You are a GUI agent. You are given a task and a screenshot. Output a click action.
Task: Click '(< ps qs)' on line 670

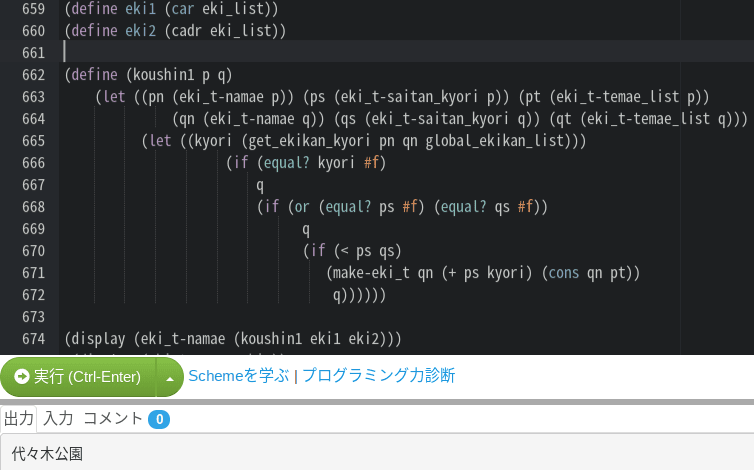367,251
